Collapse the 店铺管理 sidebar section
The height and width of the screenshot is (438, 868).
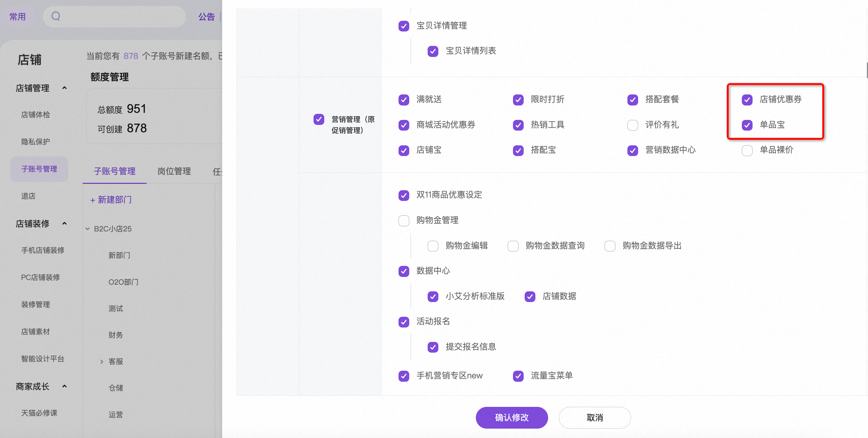[64, 88]
